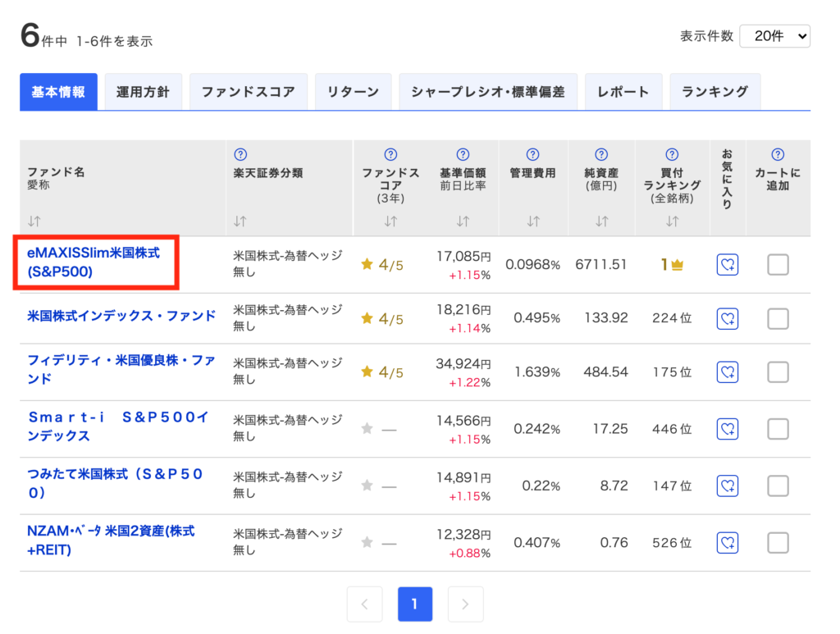Click the 484.54 net assets value

coord(606,372)
